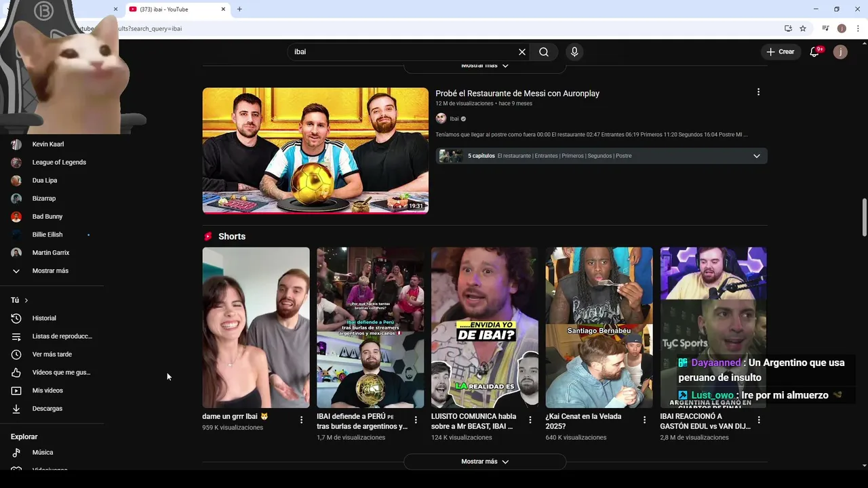Click the Ibai channel avatar next to the channel name
Screen dimensions: 868x488
[441, 119]
